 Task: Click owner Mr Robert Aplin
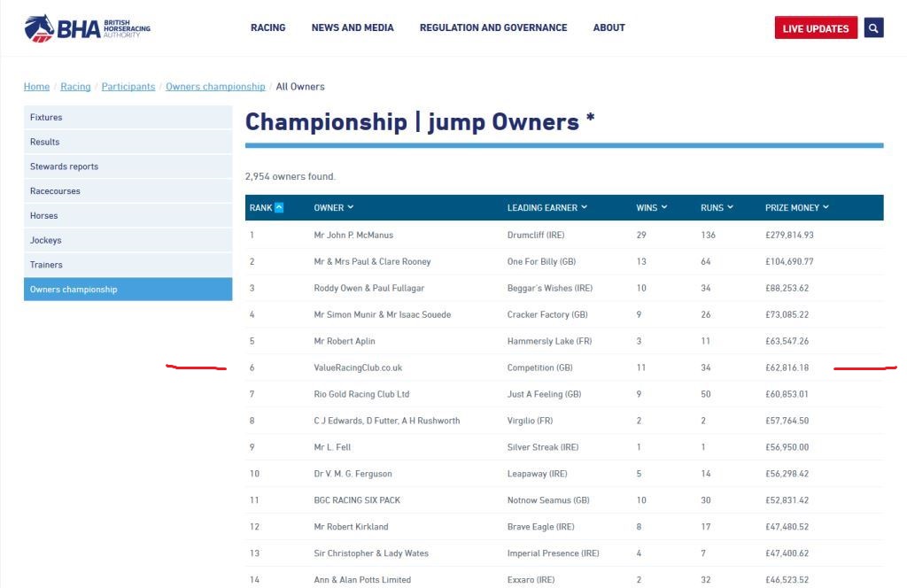click(345, 341)
